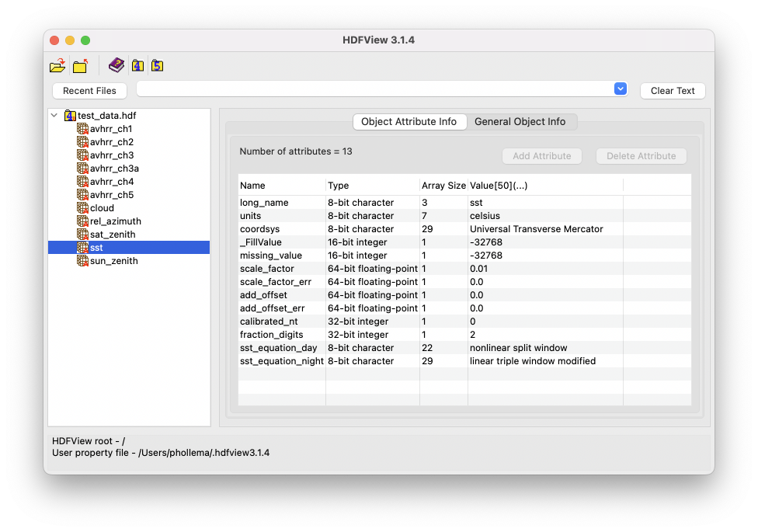Collapse the test_data.hdf tree node
Image resolution: width=758 pixels, height=532 pixels.
click(x=54, y=116)
